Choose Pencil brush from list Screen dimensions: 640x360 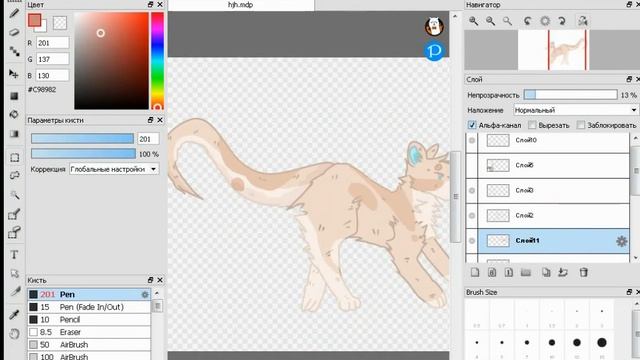click(x=89, y=320)
